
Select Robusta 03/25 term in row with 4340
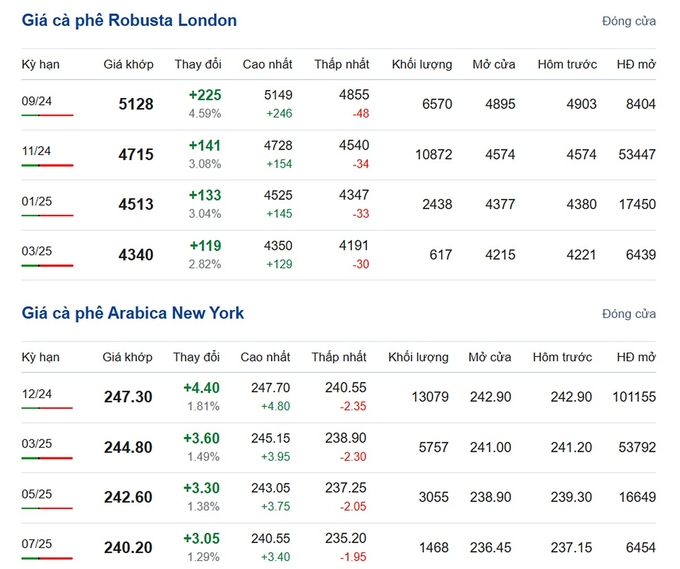tap(37, 251)
